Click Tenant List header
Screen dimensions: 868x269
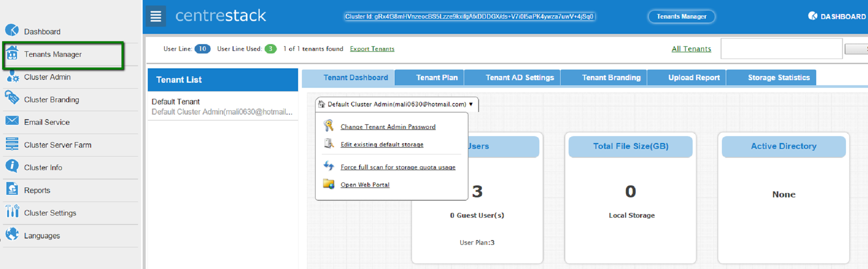(x=223, y=80)
